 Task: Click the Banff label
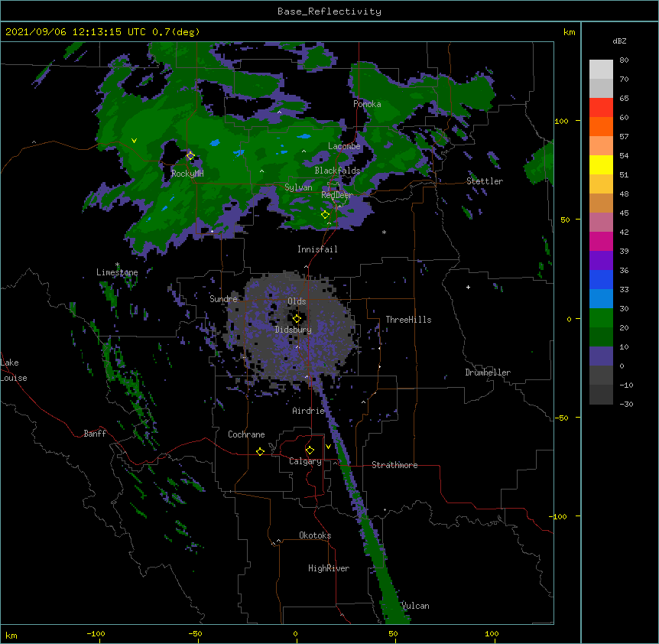(95, 434)
